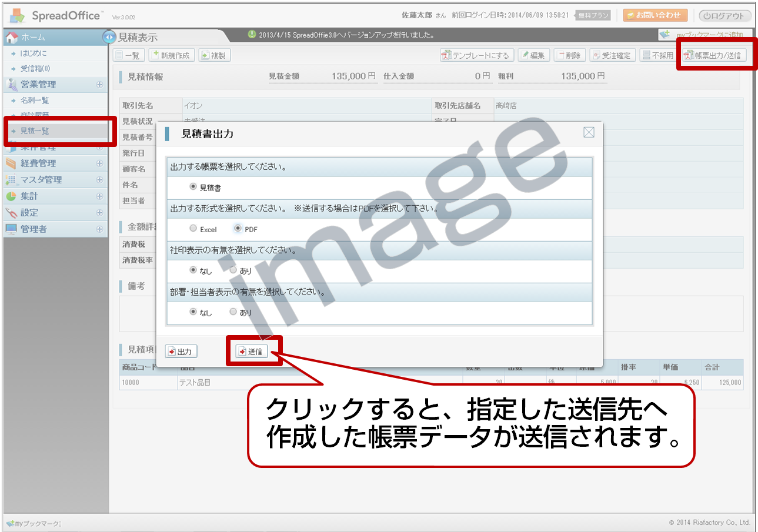The width and height of the screenshot is (758, 532).
Task: Click the 新規作成 toolbar button
Action: (x=172, y=55)
